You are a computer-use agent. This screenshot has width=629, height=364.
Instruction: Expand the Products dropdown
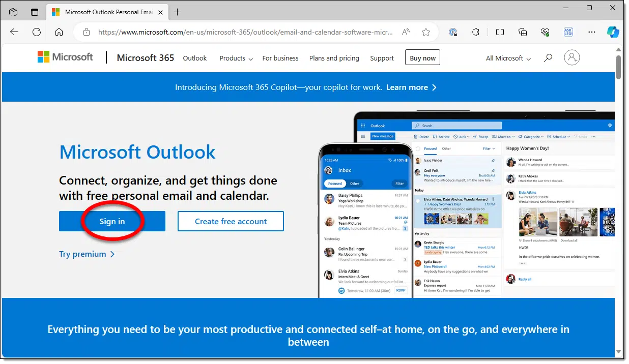click(236, 58)
